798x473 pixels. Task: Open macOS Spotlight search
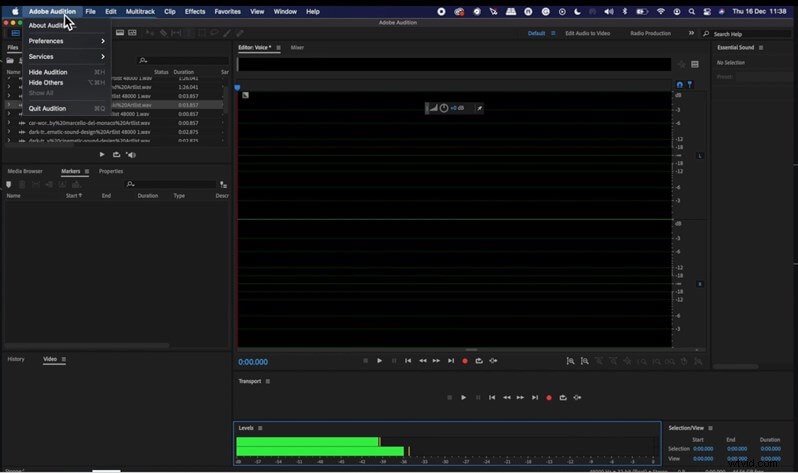click(692, 11)
